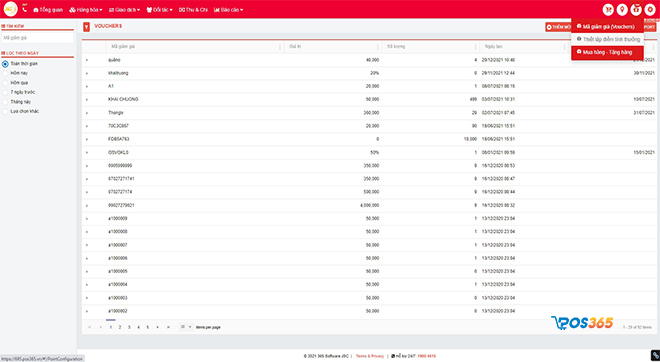Image resolution: width=660 pixels, height=362 pixels.
Task: Click the OSVGKL0 voucher code
Action: (118, 152)
